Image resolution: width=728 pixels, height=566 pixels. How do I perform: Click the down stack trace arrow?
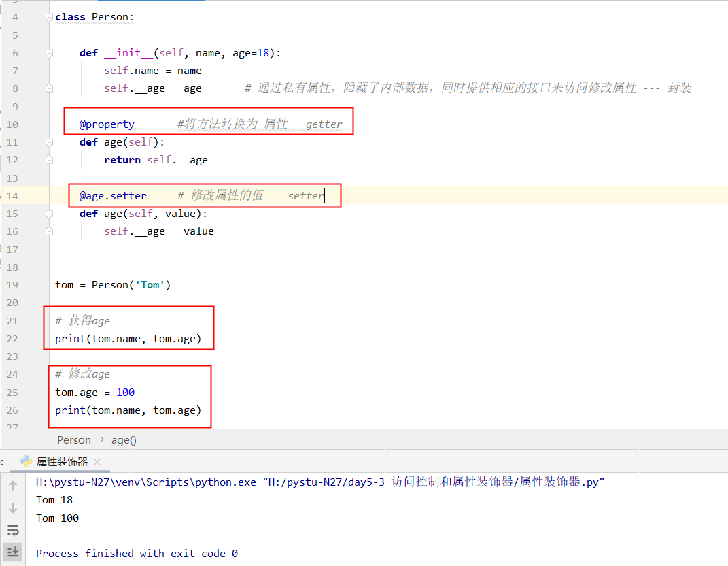13,508
